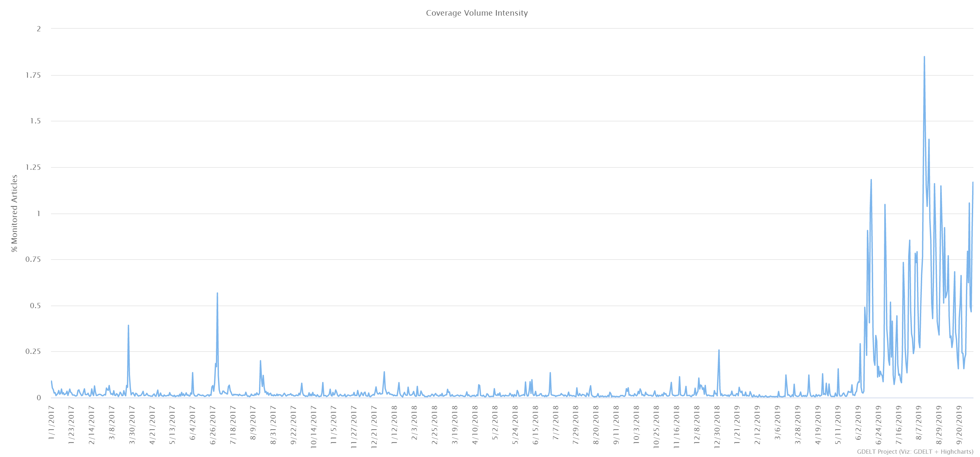Viewport: 980px width, 457px height.
Task: Click the x-axis date 8/29/2019
Action: (x=939, y=424)
